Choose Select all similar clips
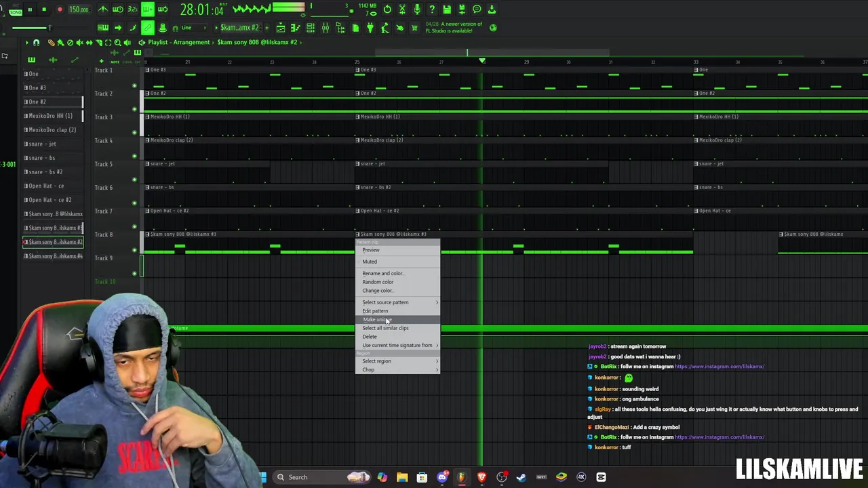Viewport: 868px width, 488px height. point(398,328)
